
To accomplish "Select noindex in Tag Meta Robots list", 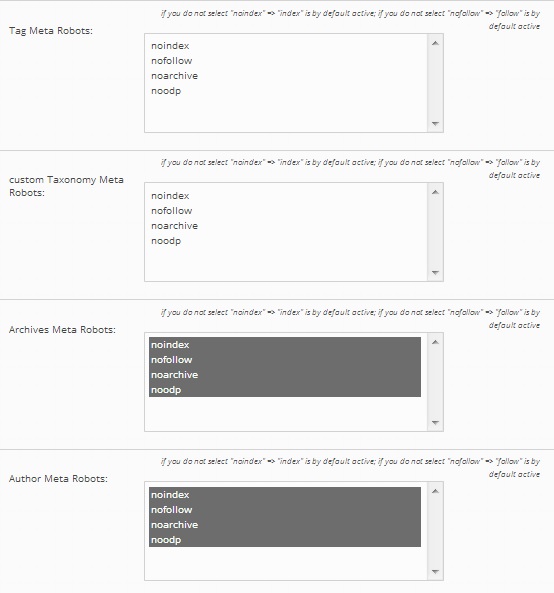I will click(285, 46).
